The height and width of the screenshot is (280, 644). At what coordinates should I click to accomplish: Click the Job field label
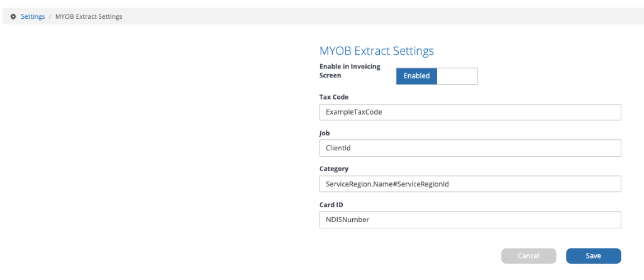[325, 133]
